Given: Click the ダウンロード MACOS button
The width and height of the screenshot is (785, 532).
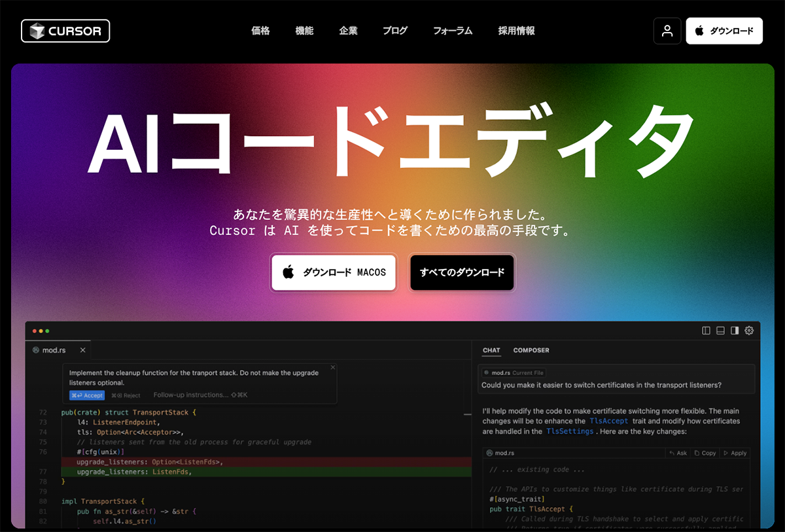Looking at the screenshot, I should point(334,272).
